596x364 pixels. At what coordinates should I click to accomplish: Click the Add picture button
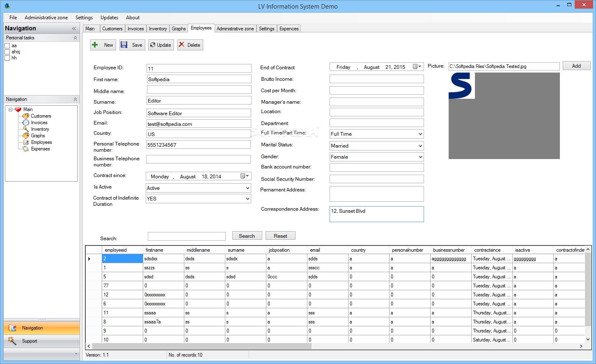tap(576, 66)
